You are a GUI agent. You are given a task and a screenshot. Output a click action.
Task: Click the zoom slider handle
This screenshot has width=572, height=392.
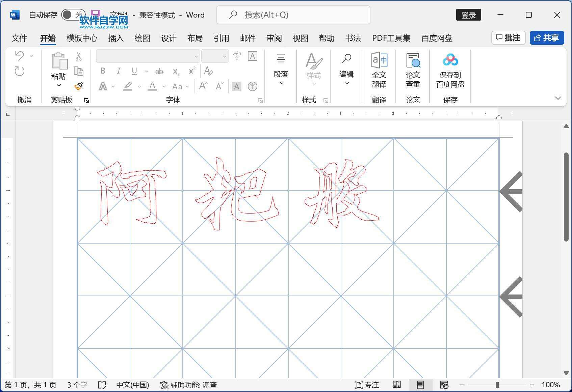[x=497, y=385]
